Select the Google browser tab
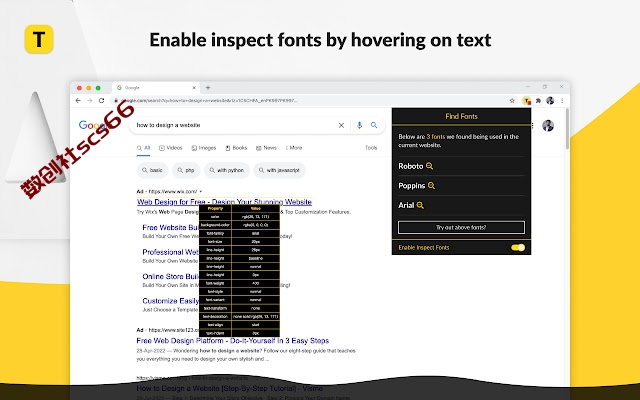The height and width of the screenshot is (400, 640). pos(155,87)
